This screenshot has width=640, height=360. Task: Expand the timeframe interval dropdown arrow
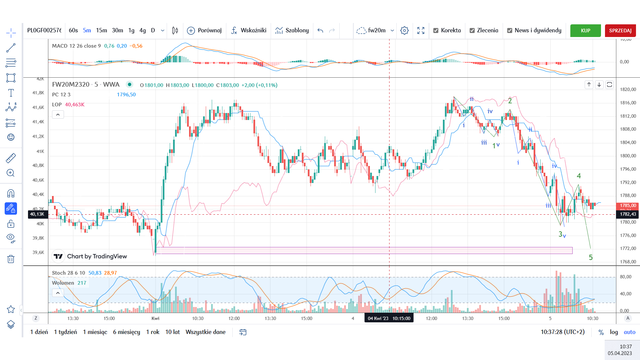[x=162, y=31]
